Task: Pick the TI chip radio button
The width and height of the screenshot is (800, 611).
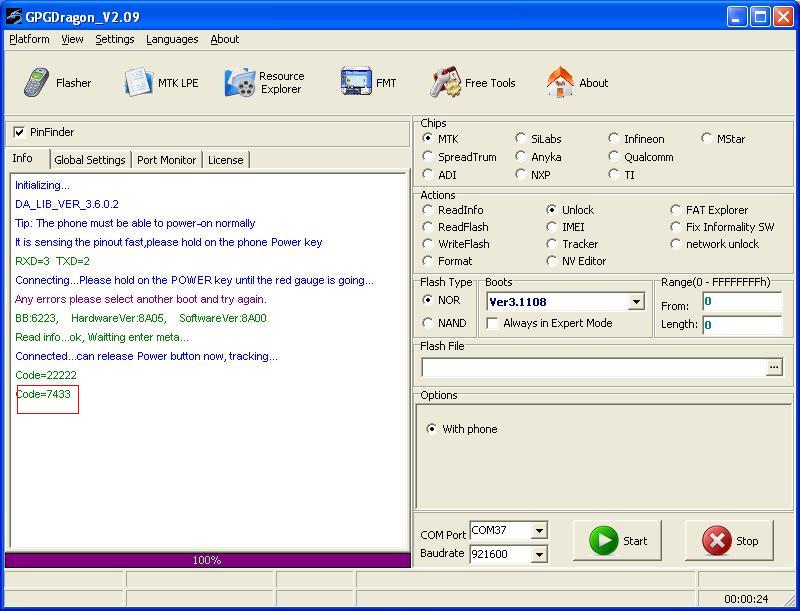Action: click(x=613, y=174)
